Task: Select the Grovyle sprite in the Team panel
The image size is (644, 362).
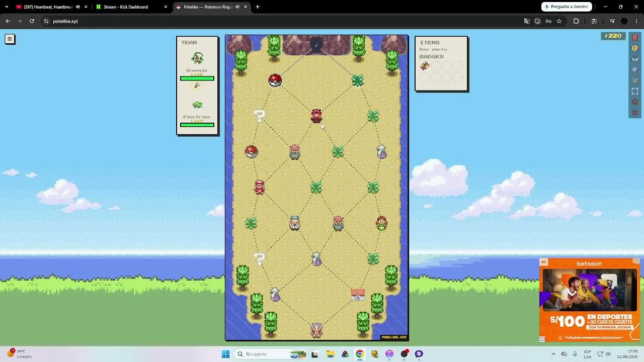Action: click(197, 59)
